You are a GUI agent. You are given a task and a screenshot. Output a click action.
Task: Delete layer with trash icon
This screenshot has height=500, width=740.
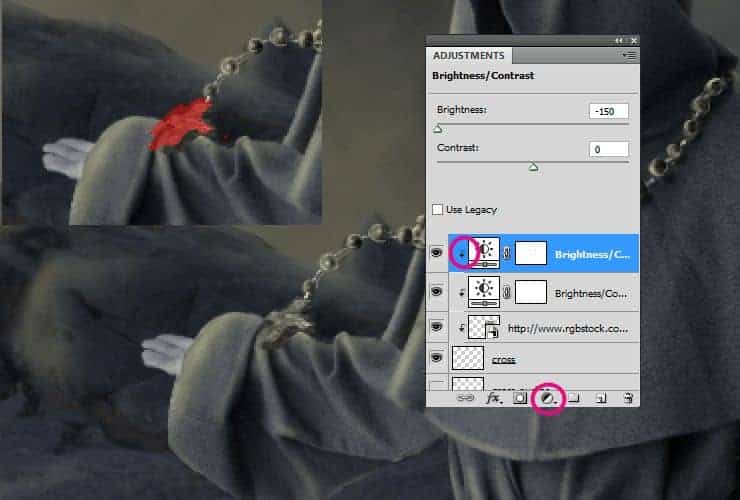[628, 398]
